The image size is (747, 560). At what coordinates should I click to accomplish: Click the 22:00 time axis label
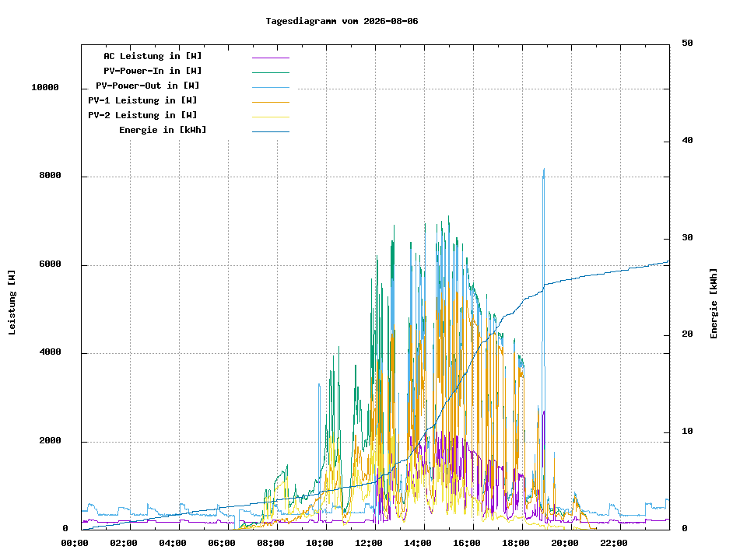(614, 544)
